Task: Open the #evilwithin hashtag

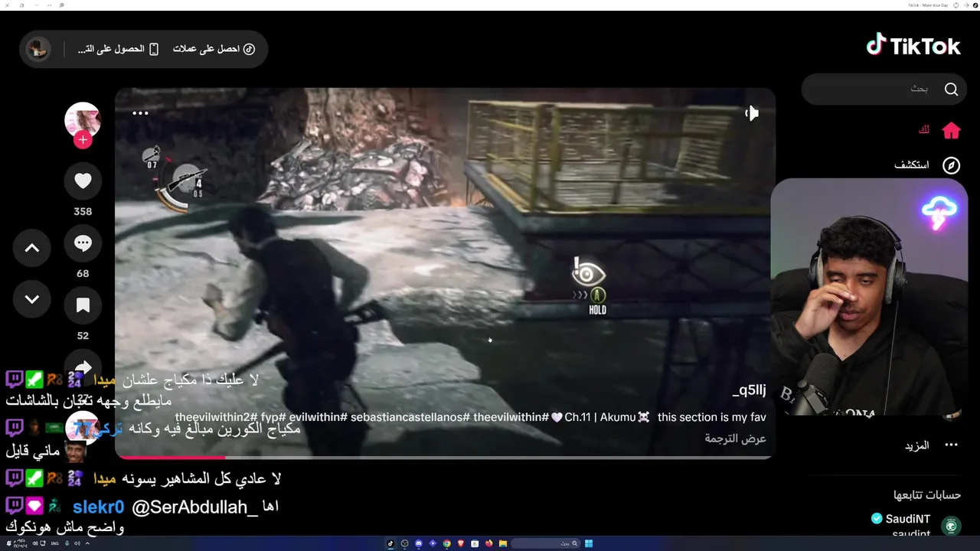Action: [x=318, y=417]
